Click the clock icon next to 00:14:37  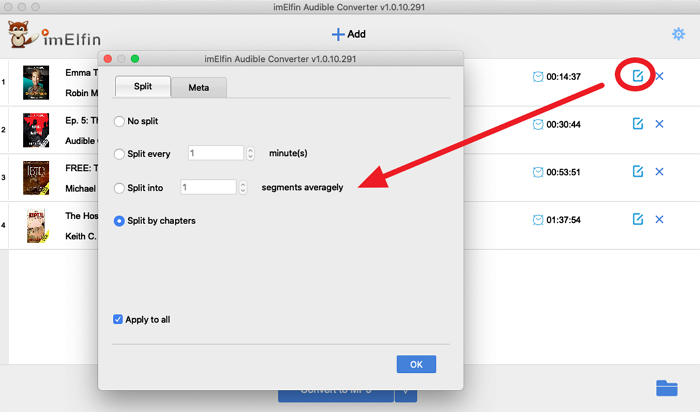pyautogui.click(x=538, y=77)
